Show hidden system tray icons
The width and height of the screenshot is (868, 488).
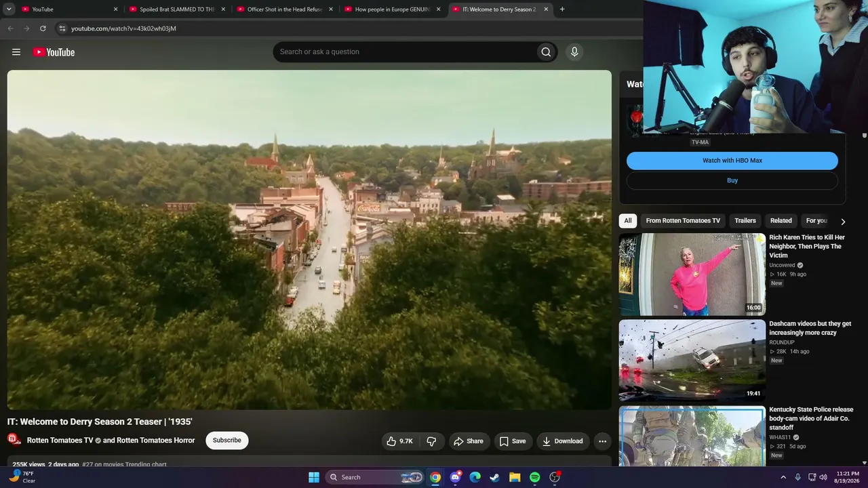[783, 477]
